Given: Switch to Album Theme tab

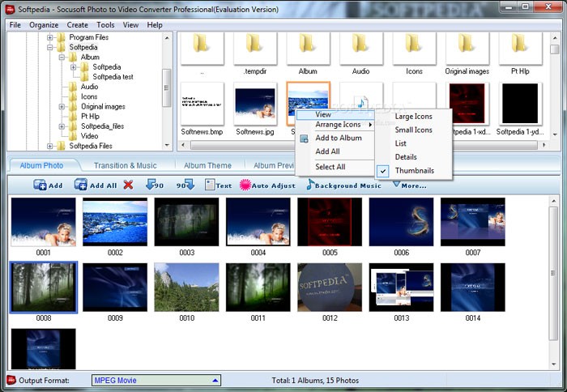Looking at the screenshot, I should click(207, 165).
